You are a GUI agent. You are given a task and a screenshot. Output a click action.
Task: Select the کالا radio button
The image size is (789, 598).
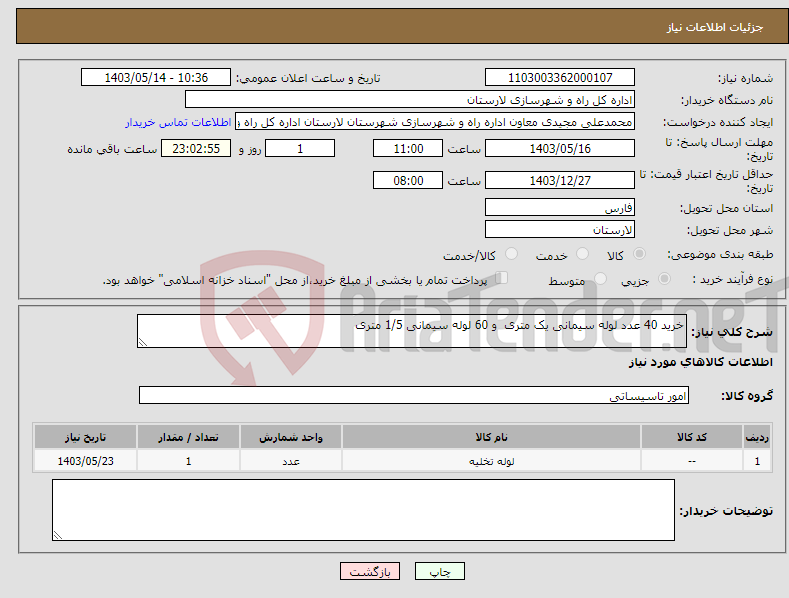pos(639,254)
